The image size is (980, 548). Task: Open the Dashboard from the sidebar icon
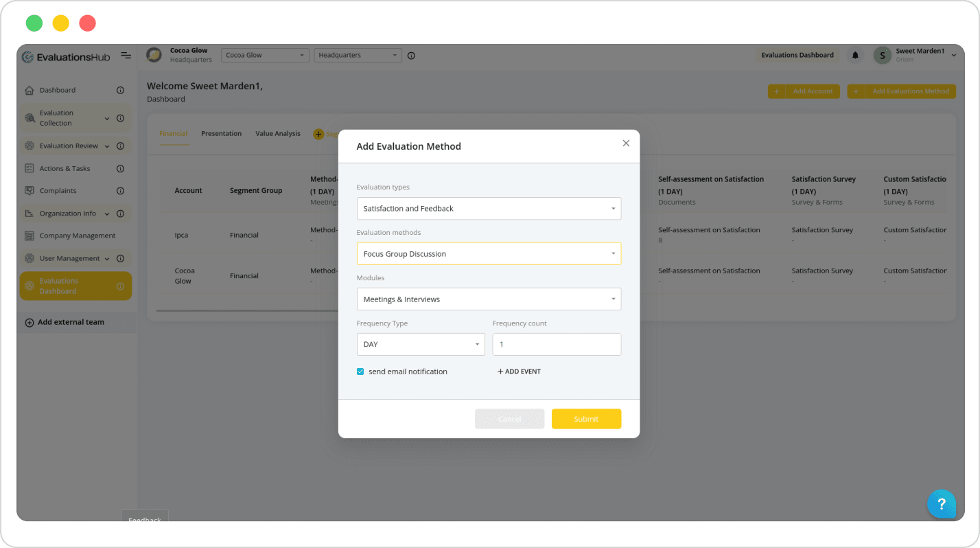point(30,89)
